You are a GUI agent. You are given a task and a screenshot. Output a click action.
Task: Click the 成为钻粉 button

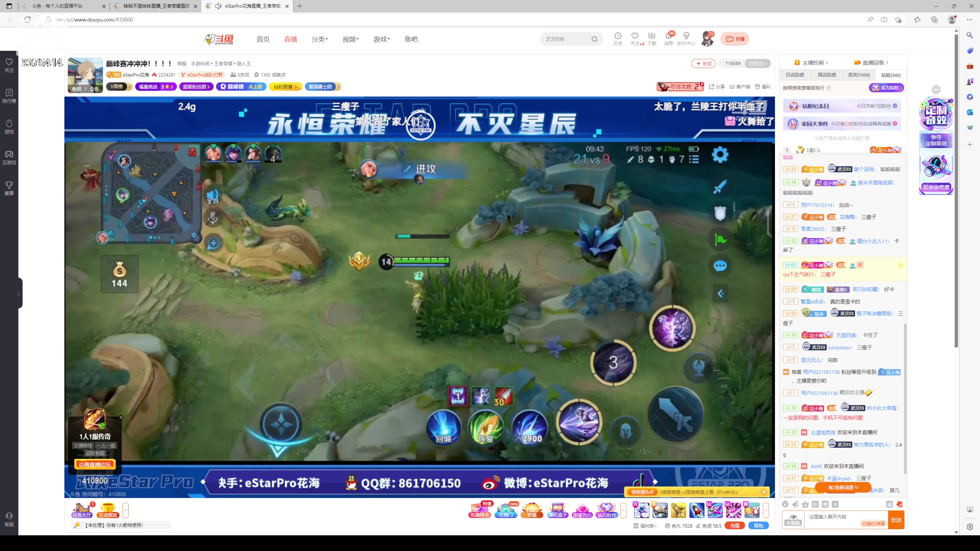coord(886,88)
